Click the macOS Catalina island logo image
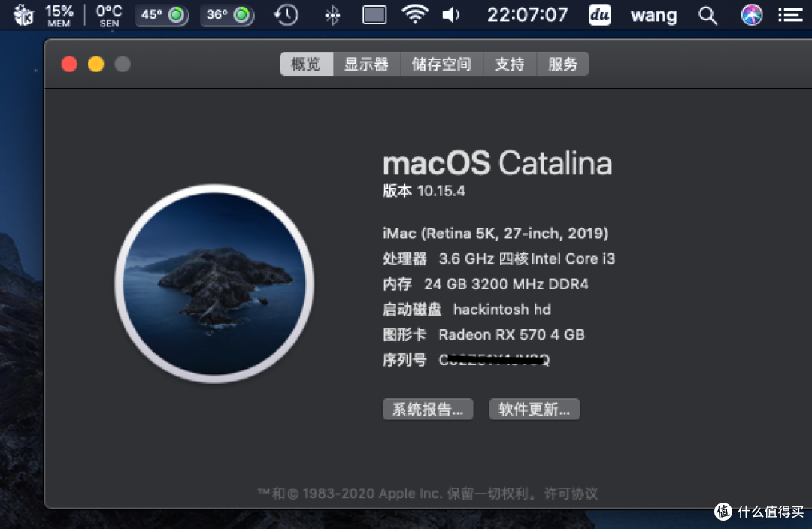This screenshot has height=529, width=812. [214, 283]
